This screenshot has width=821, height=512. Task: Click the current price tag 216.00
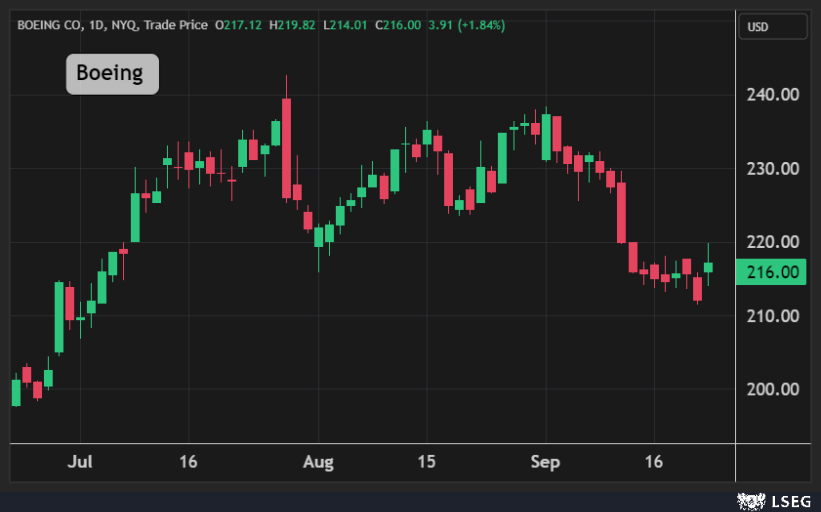[773, 272]
